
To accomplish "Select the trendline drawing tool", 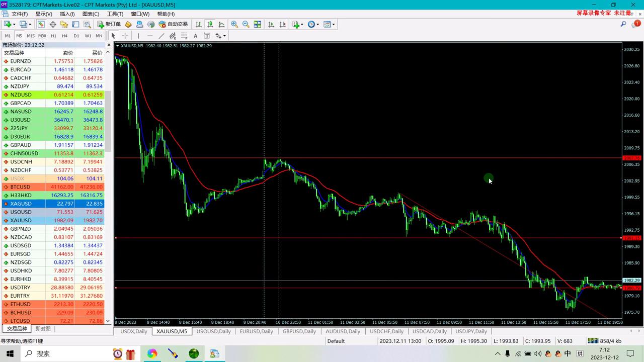I will (x=162, y=36).
